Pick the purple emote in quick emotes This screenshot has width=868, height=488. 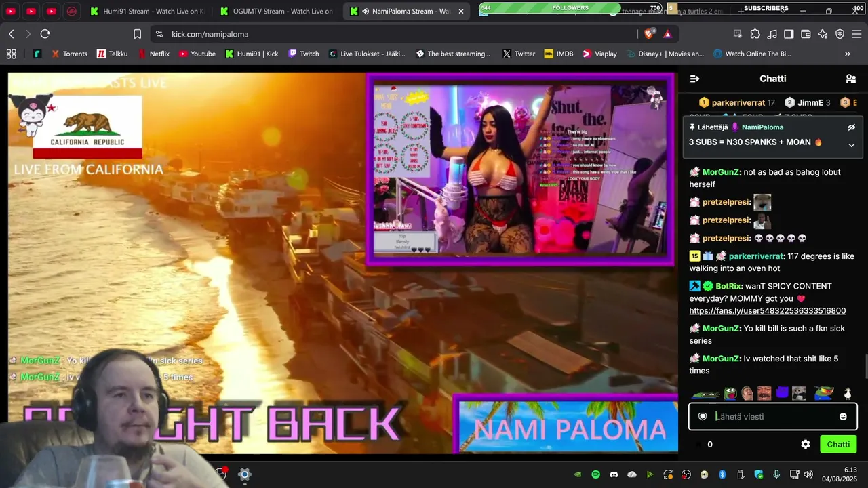click(783, 393)
